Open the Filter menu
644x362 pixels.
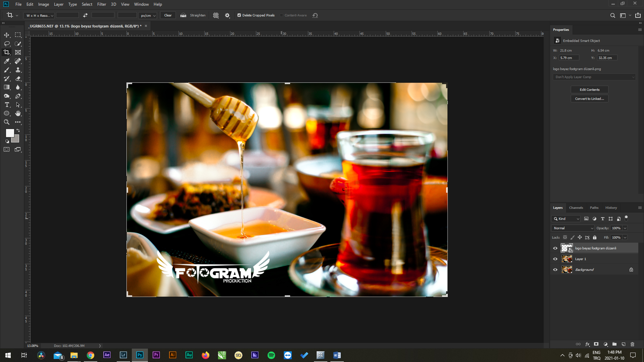tap(101, 4)
